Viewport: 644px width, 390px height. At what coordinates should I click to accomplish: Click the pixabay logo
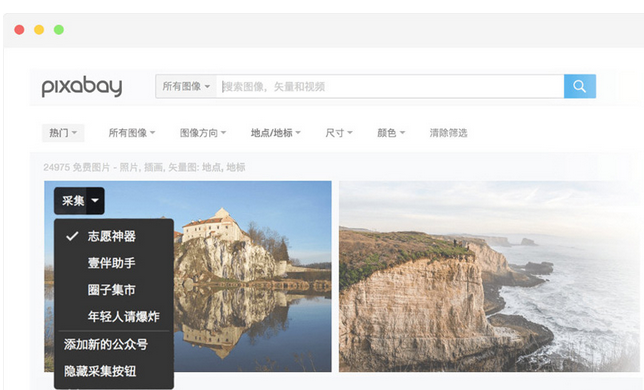pos(82,86)
